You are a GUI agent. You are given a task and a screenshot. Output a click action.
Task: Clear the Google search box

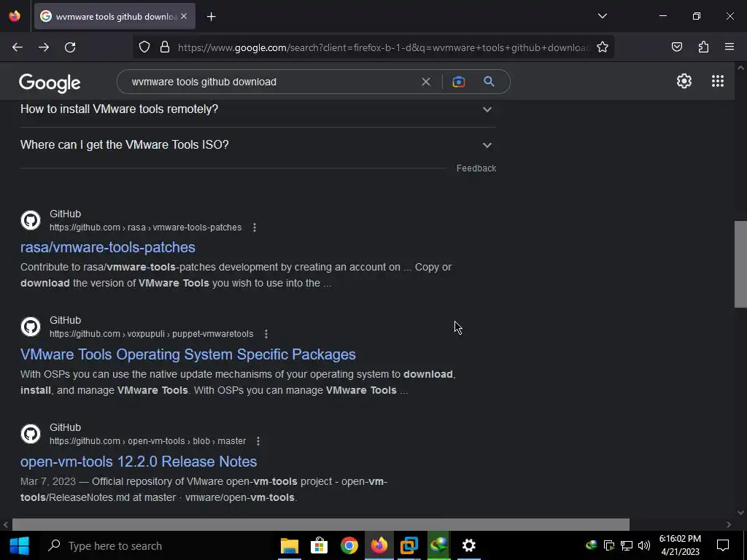pos(426,82)
